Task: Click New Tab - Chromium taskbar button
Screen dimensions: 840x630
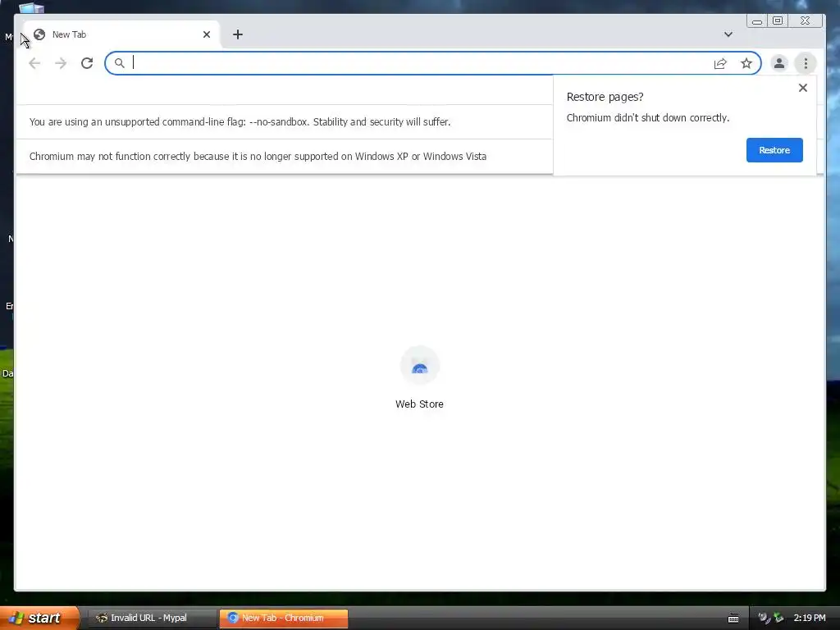Action: click(283, 618)
